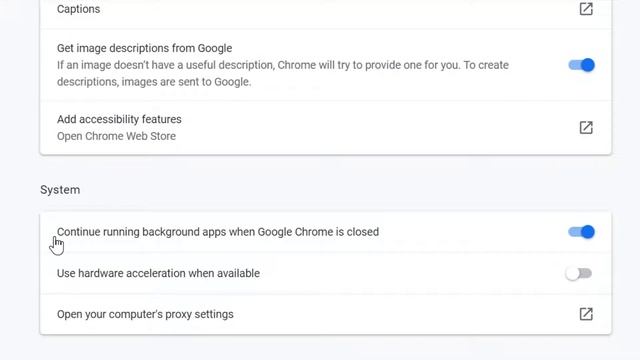Click the Add accessibility features label
Image resolution: width=640 pixels, height=360 pixels.
119,119
